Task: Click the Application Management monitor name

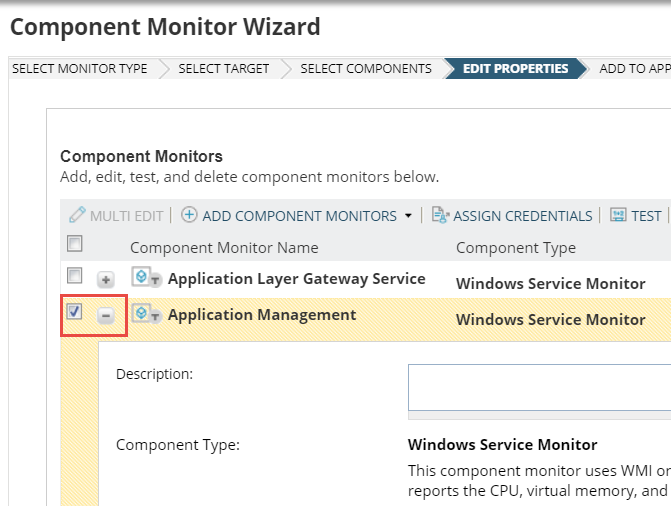Action: coord(262,315)
